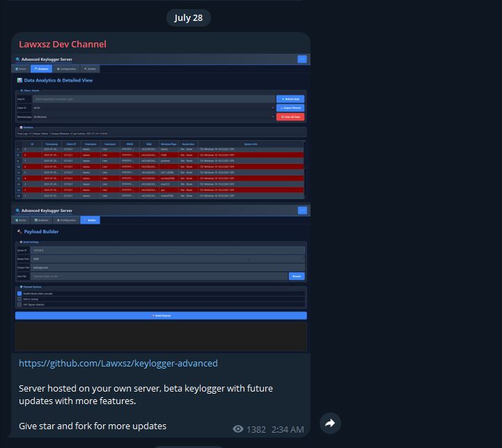The height and width of the screenshot is (448, 502).
Task: Select Analytics tab in the Data Analytics view
Action: 41,69
